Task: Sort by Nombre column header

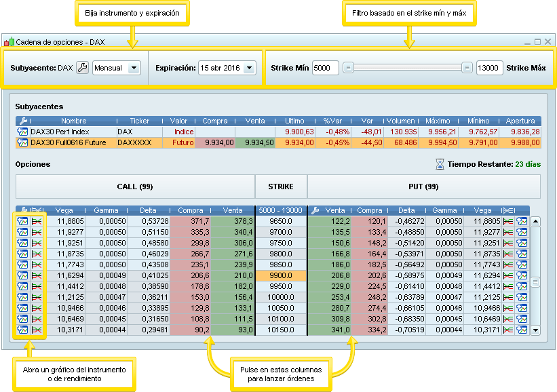Action: [x=73, y=121]
